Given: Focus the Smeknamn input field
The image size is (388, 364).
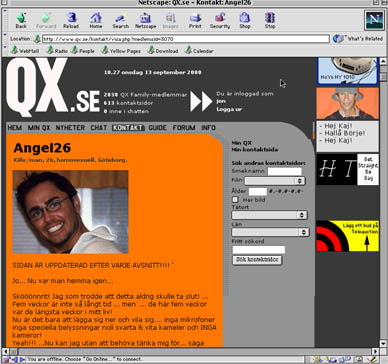Looking at the screenshot, I should coord(284,171).
